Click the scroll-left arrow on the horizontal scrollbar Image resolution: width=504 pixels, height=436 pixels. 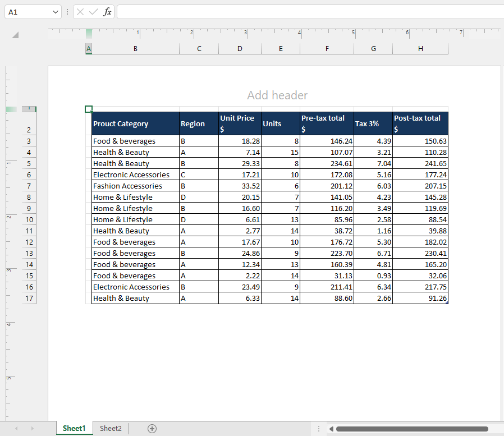point(332,428)
